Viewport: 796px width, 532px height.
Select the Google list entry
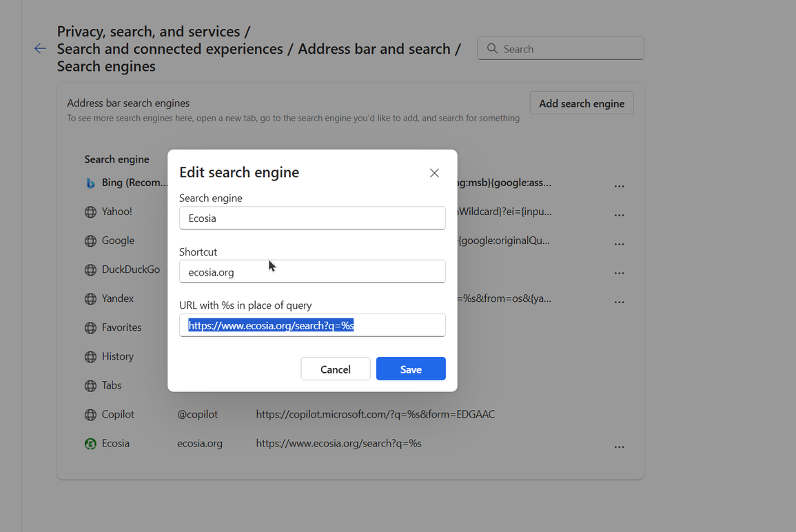click(118, 240)
